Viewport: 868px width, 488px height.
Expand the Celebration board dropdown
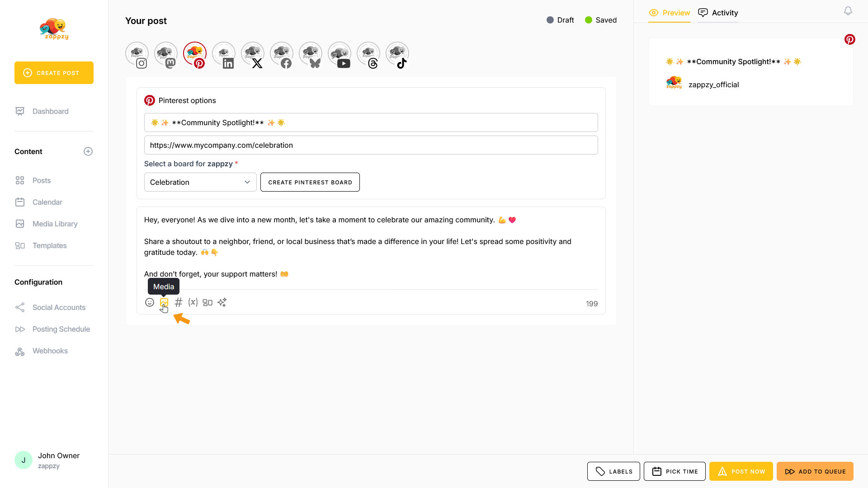tap(200, 183)
